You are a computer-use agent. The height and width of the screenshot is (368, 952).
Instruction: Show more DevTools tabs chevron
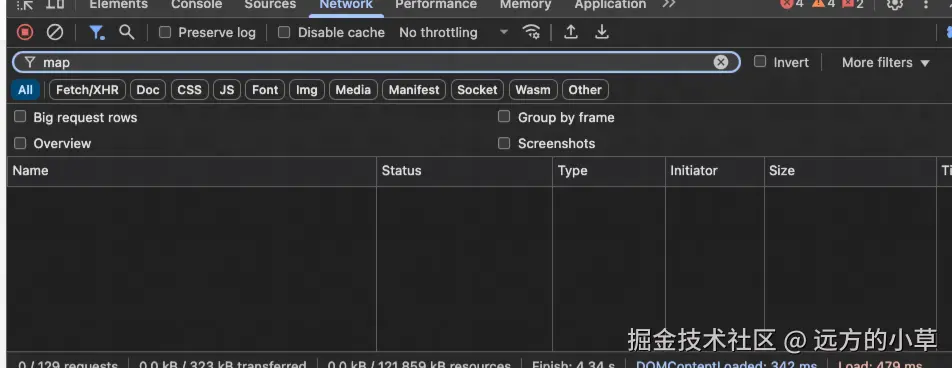click(668, 4)
